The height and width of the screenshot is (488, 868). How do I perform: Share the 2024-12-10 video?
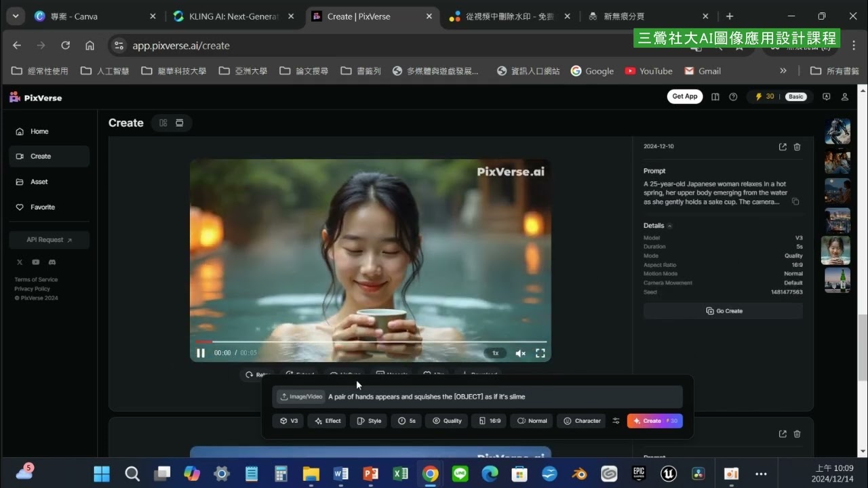coord(783,147)
